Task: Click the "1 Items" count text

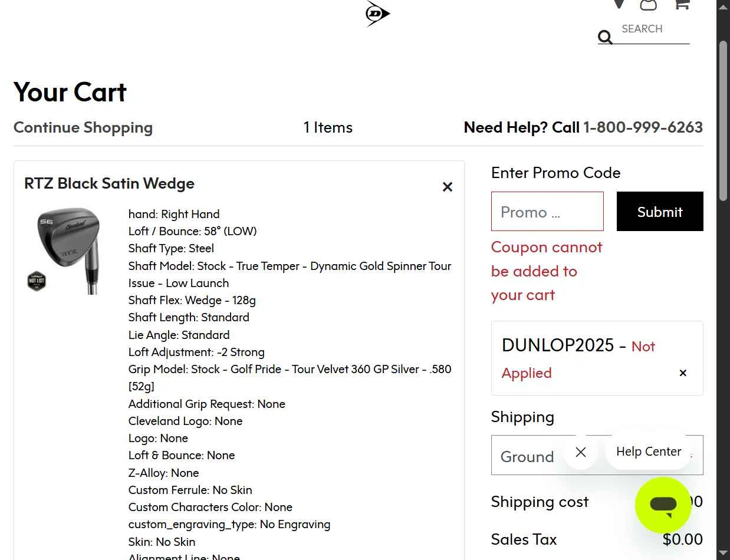Action: coord(328,127)
